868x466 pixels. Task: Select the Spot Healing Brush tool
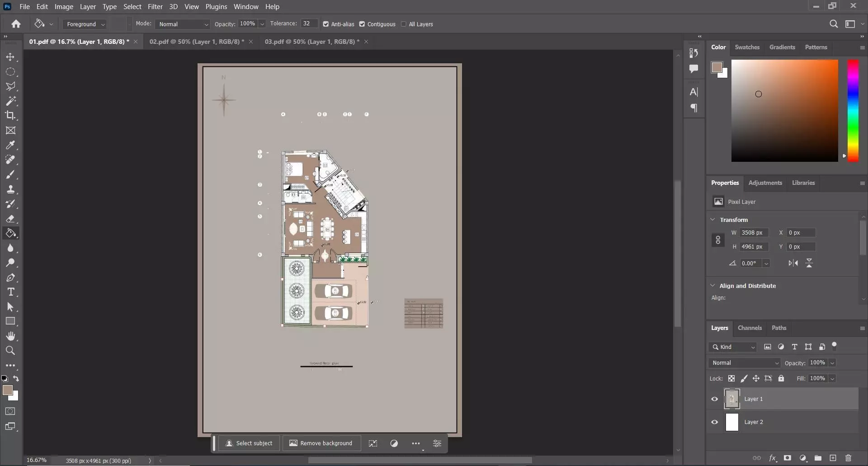(10, 160)
